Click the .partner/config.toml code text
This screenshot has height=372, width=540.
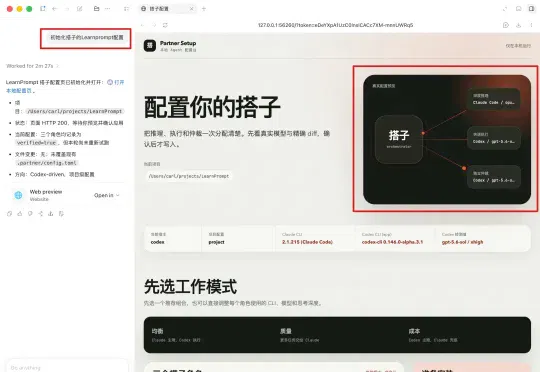pyautogui.click(x=48, y=163)
